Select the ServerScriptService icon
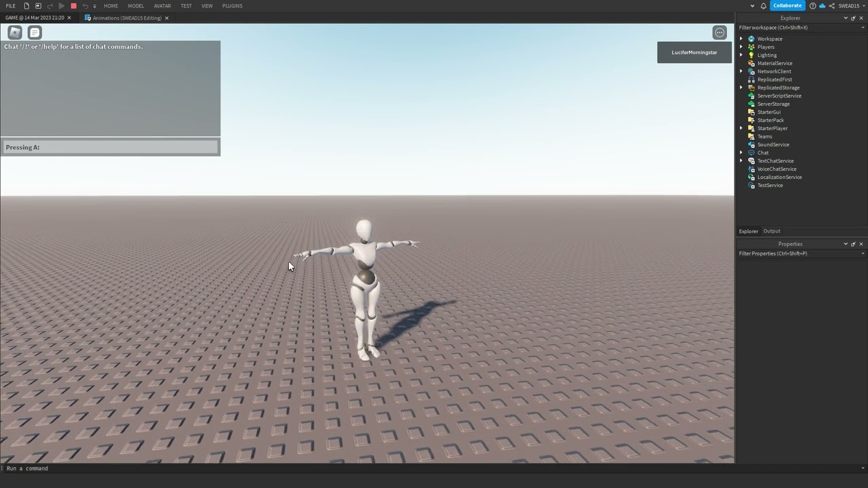The height and width of the screenshot is (488, 868). (x=751, y=96)
